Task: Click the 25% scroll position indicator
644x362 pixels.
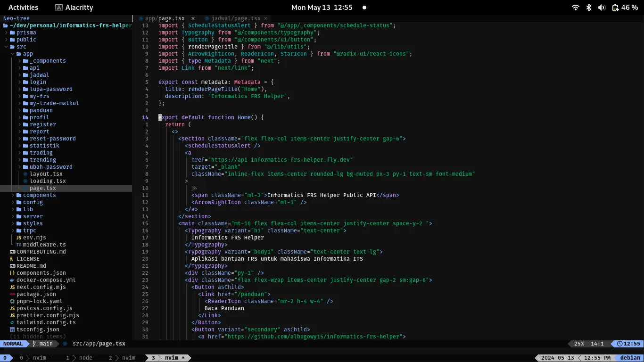Action: [579, 344]
